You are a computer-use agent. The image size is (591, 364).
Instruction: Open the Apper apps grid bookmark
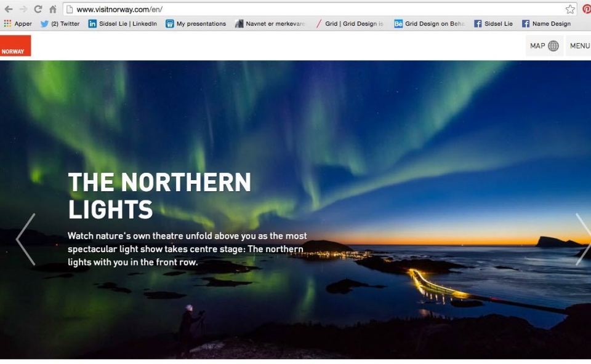18,24
